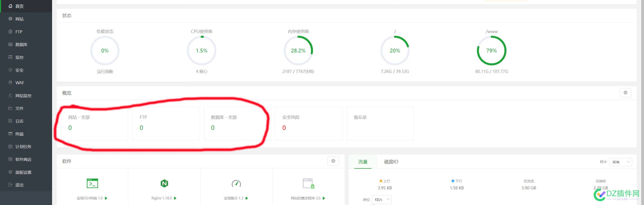Switch to the 流量 tab

pos(363,162)
